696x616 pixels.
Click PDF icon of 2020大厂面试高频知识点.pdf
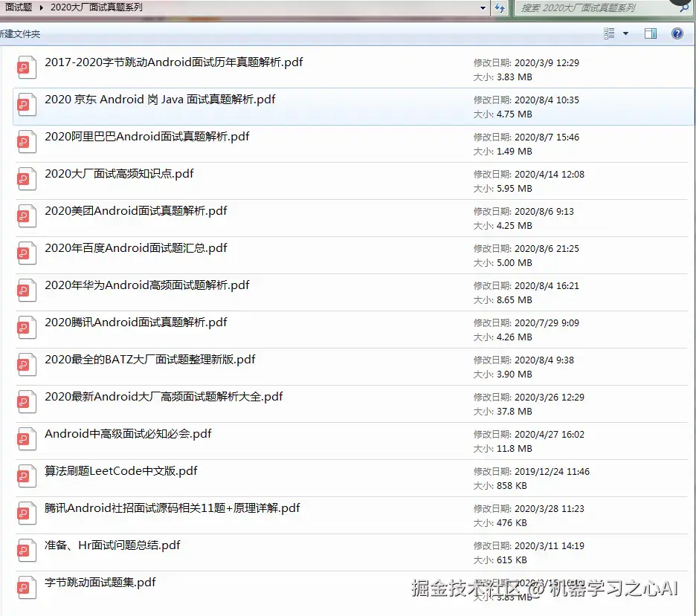pos(26,179)
